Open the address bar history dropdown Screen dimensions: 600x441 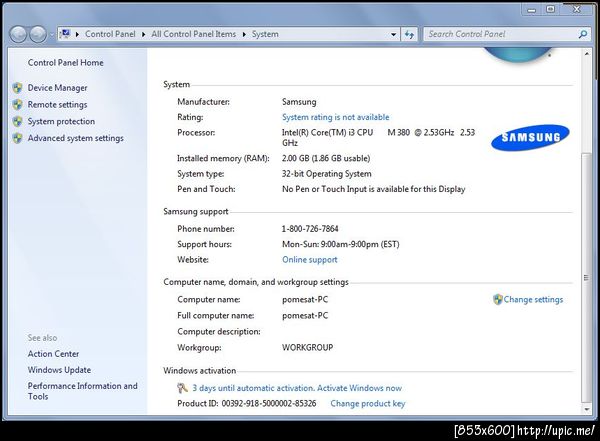pos(393,34)
